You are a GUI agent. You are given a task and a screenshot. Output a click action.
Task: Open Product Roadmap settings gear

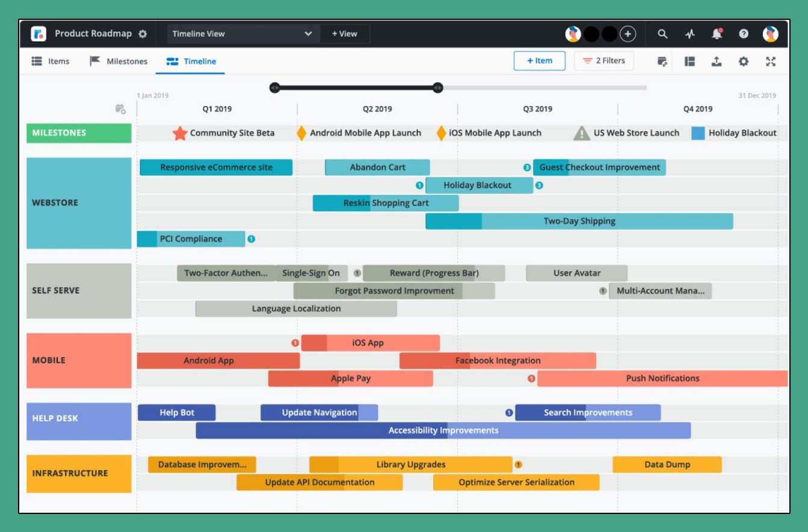click(x=143, y=34)
